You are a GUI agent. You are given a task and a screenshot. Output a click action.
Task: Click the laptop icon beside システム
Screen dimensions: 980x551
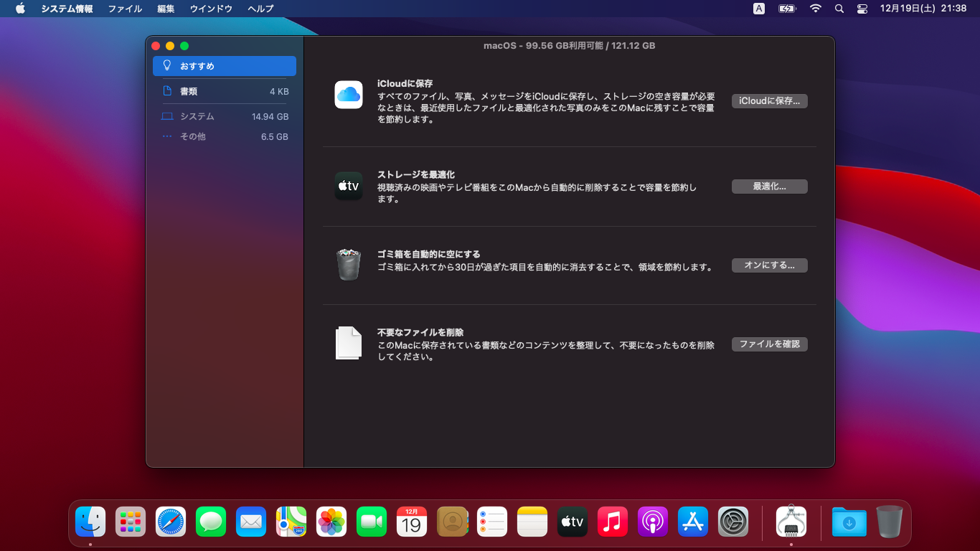167,116
